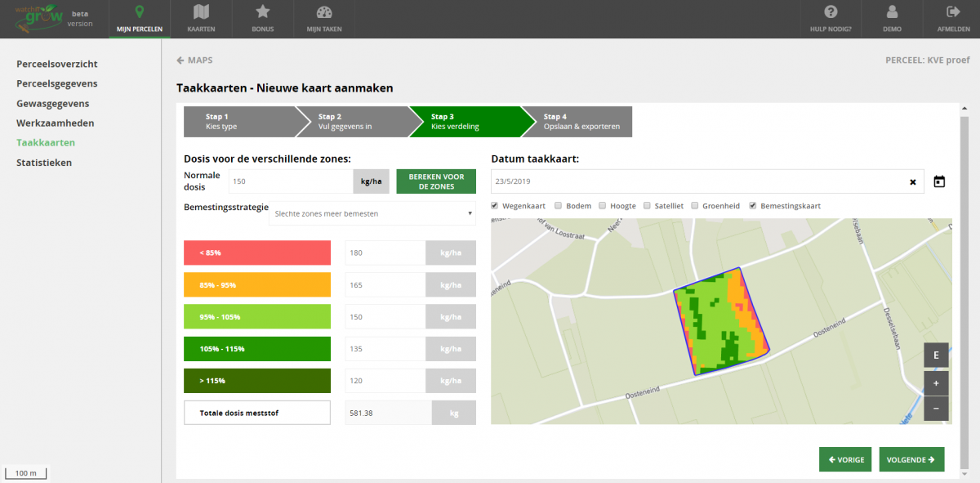Toggle the Wegenkaart checkbox

[495, 206]
